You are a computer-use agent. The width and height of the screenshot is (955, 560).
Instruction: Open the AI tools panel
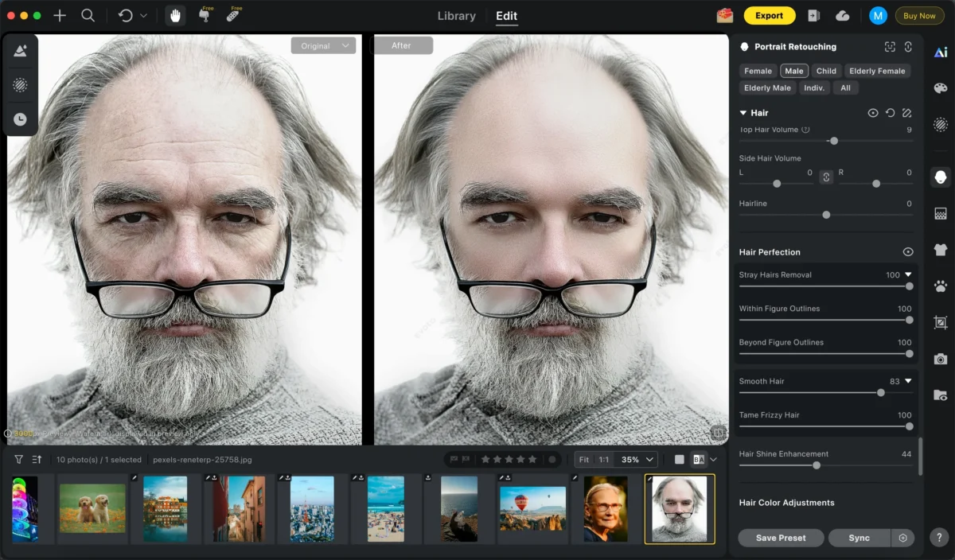(x=941, y=52)
